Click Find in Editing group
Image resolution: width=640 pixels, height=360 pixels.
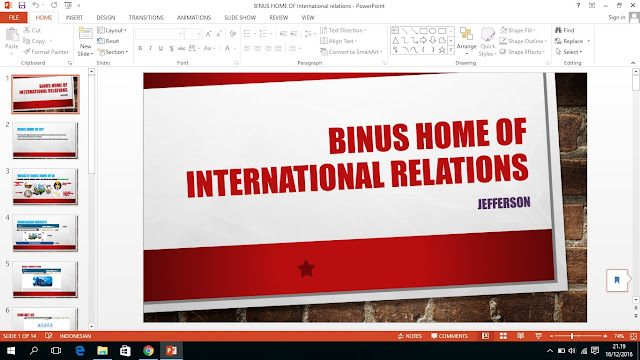(564, 30)
